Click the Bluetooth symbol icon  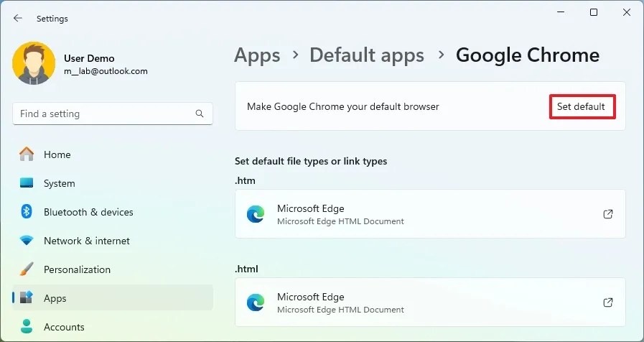[27, 212]
